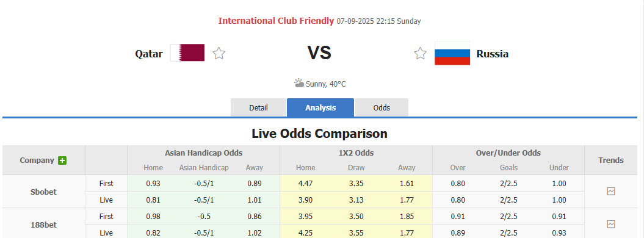
Task: Click the Russia flag image
Action: pyautogui.click(x=452, y=53)
